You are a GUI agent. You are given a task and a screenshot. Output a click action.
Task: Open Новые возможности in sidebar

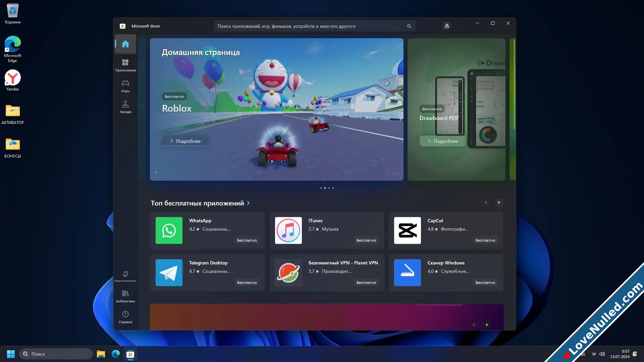pyautogui.click(x=125, y=276)
